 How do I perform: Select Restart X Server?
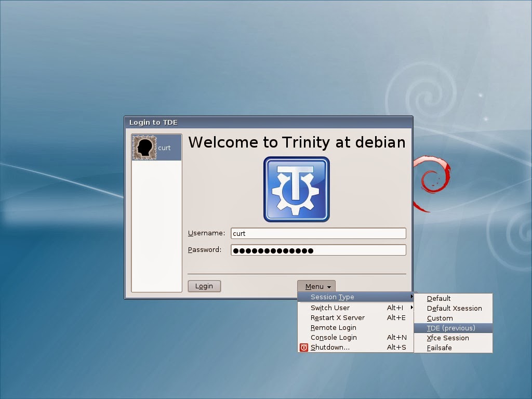(337, 317)
